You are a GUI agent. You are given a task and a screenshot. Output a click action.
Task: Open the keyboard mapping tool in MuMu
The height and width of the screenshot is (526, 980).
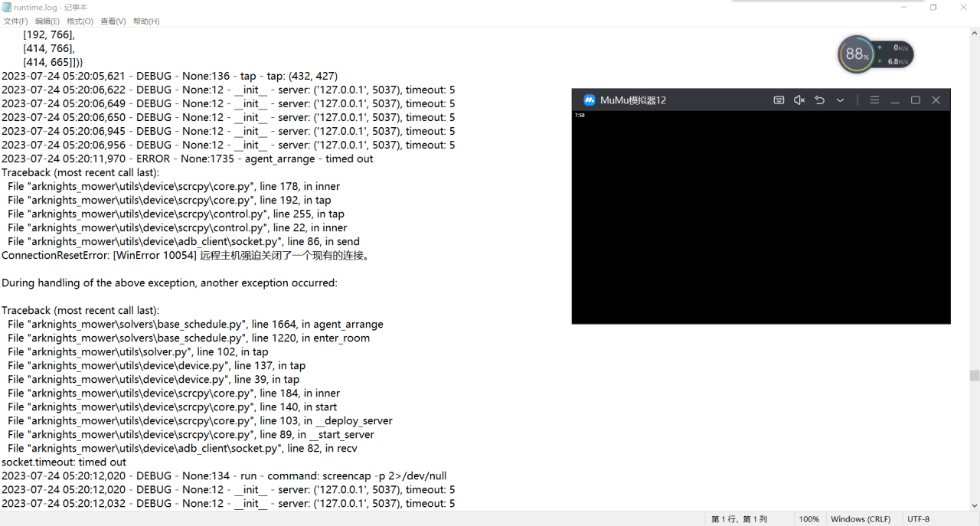779,100
